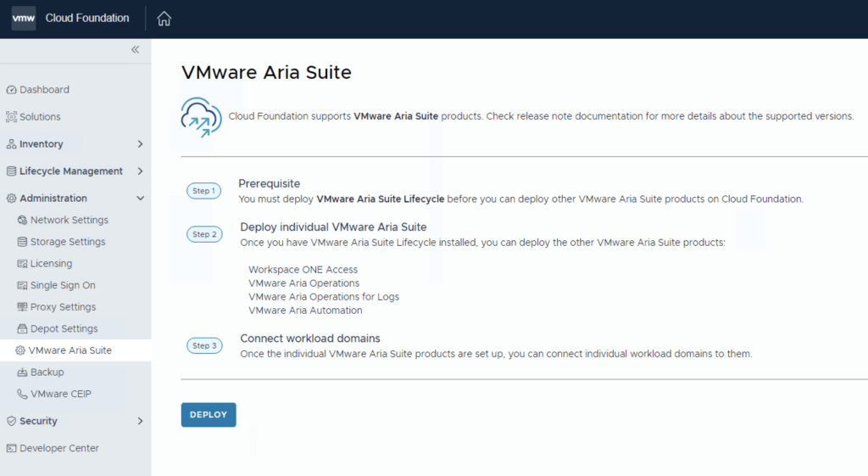
Task: Click the Backup icon in sidebar
Action: [23, 372]
